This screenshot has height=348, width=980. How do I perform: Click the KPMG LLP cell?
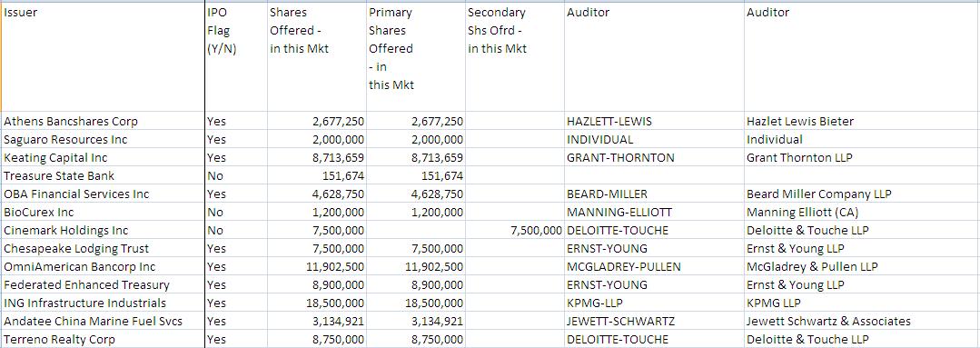(862, 303)
